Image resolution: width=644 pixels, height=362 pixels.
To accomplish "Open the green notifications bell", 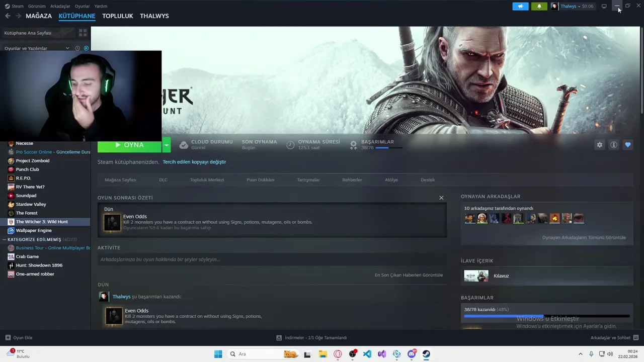I will coord(539,6).
